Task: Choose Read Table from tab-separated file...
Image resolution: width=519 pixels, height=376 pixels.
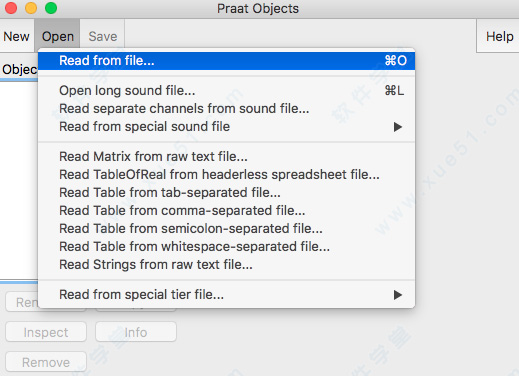Action: [227, 192]
